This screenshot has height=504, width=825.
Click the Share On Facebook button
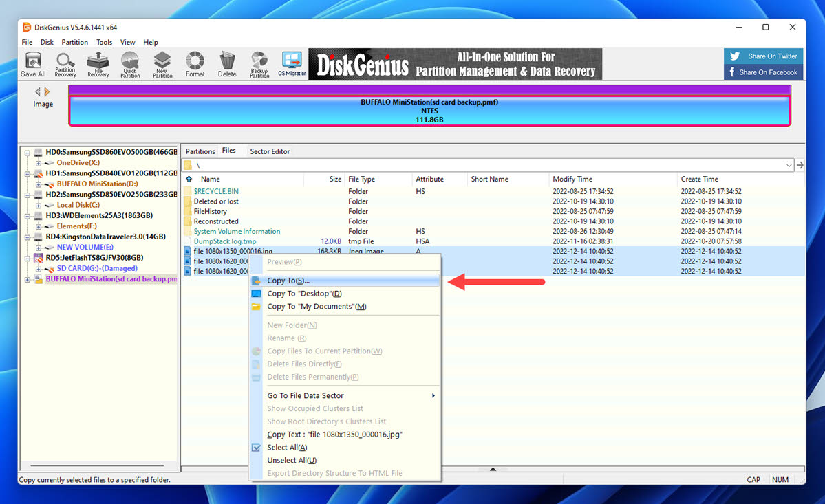coord(764,72)
